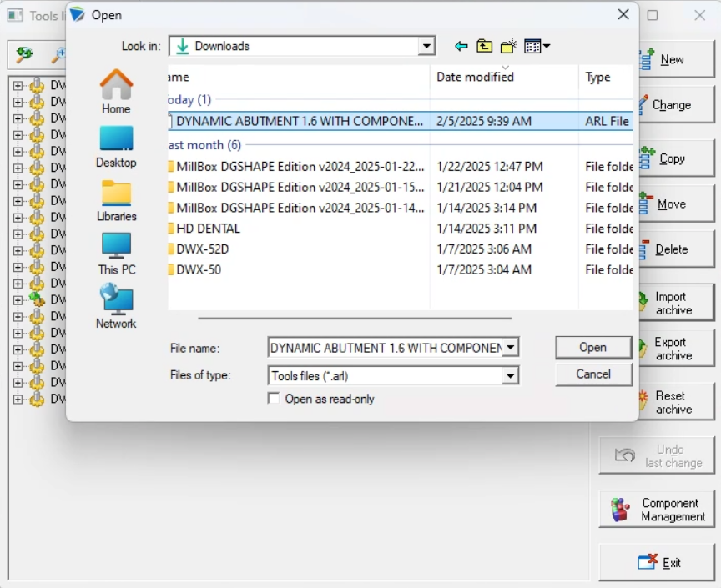Screen dimensions: 721x588
Task: Click Move button in Tools library
Action: coord(677,204)
